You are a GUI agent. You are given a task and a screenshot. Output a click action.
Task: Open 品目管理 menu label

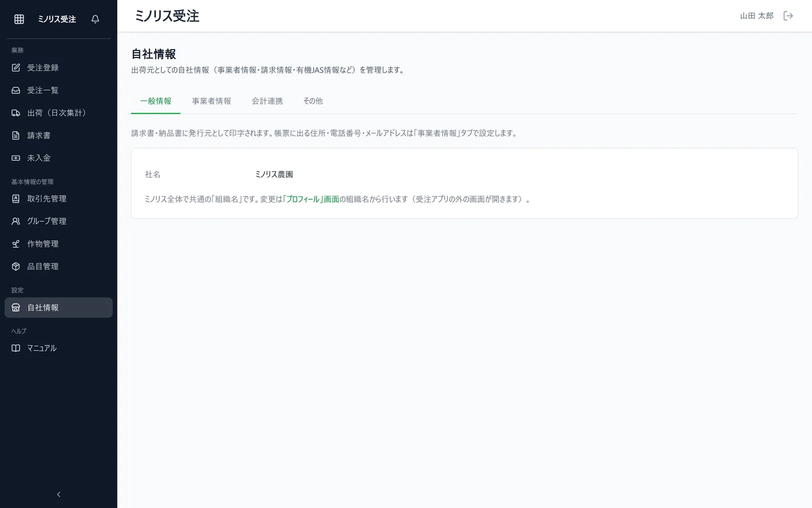pyautogui.click(x=43, y=266)
